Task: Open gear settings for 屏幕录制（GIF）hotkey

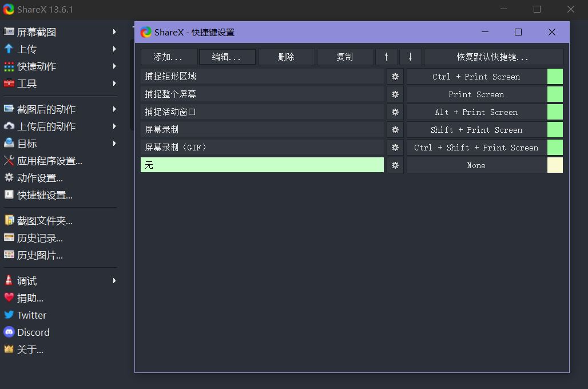Action: [395, 148]
